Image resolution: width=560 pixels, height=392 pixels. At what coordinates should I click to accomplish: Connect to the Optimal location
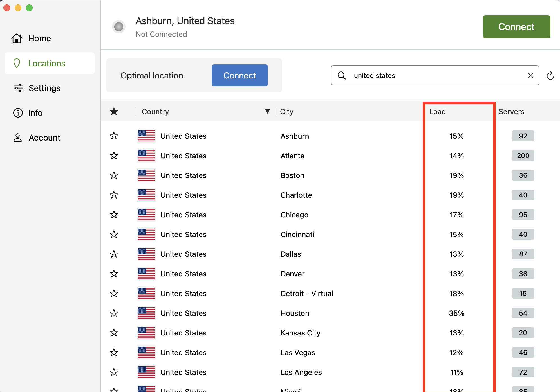click(239, 75)
